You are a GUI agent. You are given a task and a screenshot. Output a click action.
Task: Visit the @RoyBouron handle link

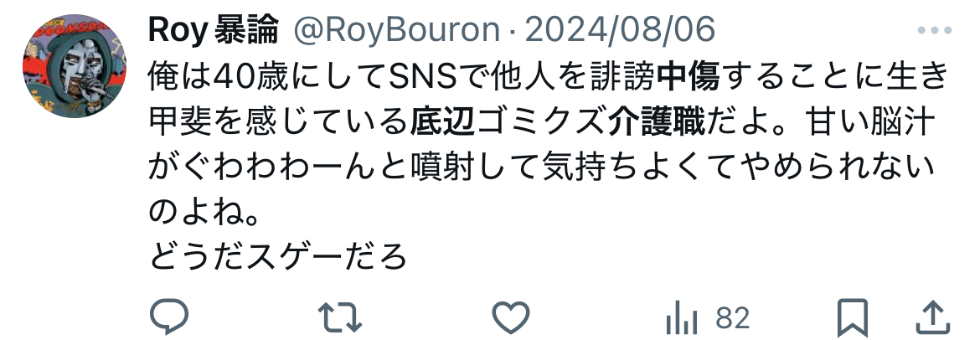(x=397, y=30)
